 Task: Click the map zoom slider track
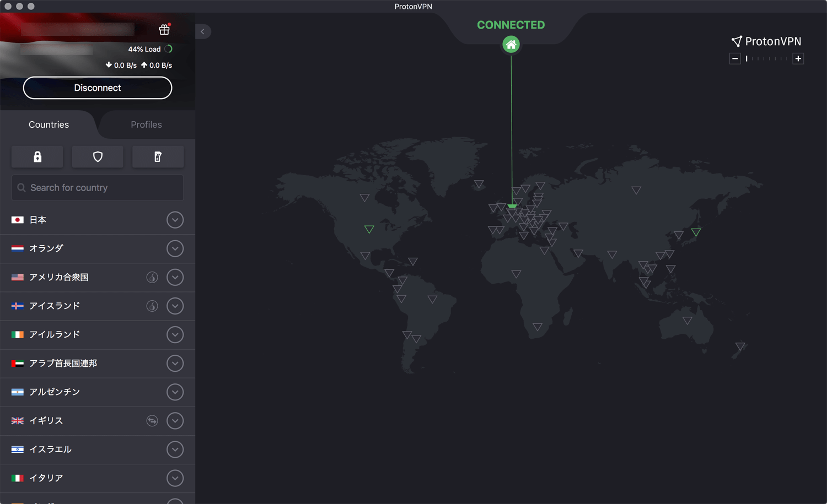(x=767, y=58)
